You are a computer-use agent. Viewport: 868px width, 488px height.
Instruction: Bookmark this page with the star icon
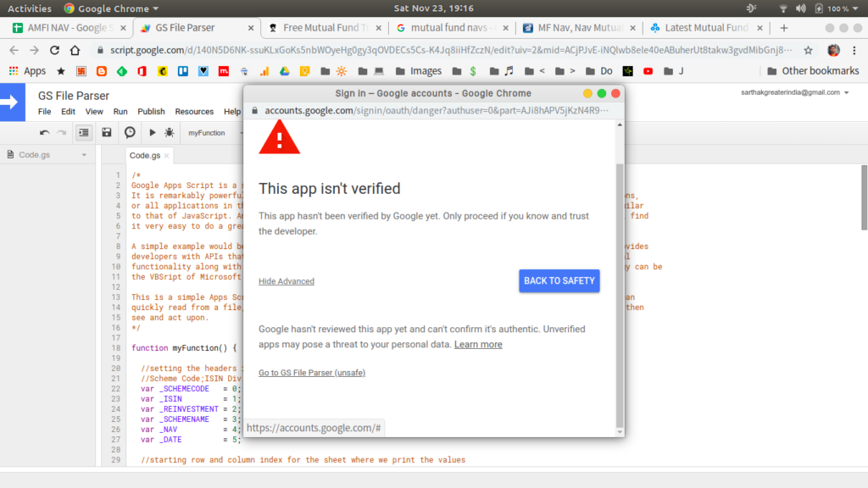pyautogui.click(x=808, y=50)
